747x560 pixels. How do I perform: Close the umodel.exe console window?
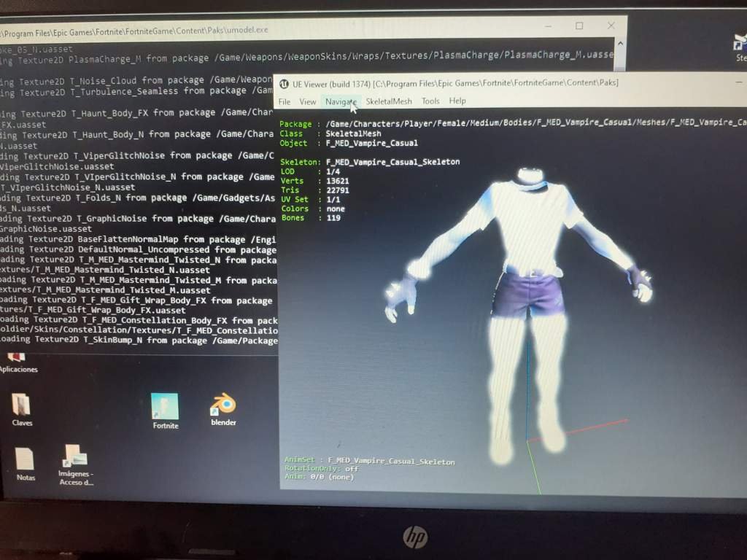tap(611, 26)
